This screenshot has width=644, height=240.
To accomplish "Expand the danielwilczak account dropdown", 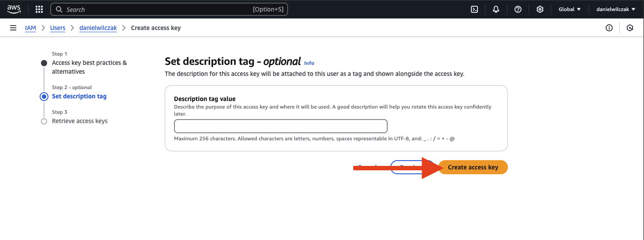I will point(616,9).
